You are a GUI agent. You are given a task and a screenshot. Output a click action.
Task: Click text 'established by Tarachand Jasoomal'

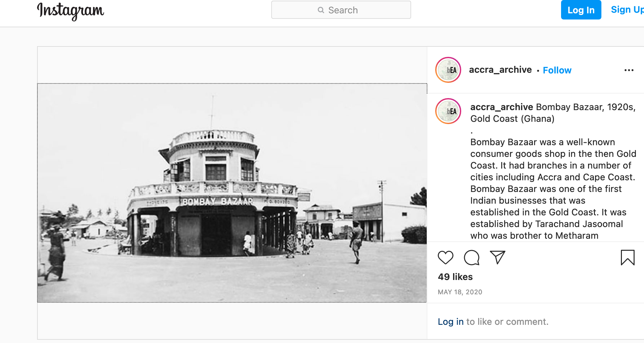(x=546, y=224)
